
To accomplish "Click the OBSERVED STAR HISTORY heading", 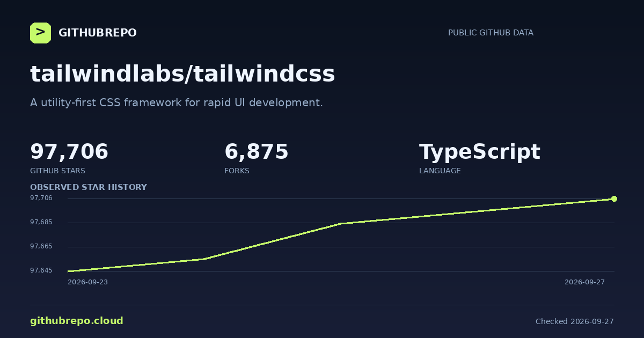I will point(89,187).
